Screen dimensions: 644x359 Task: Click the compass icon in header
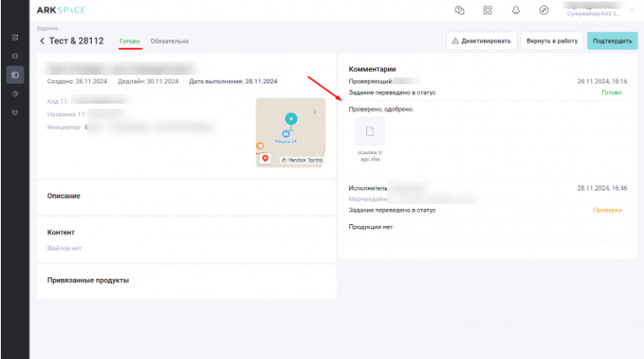[544, 10]
